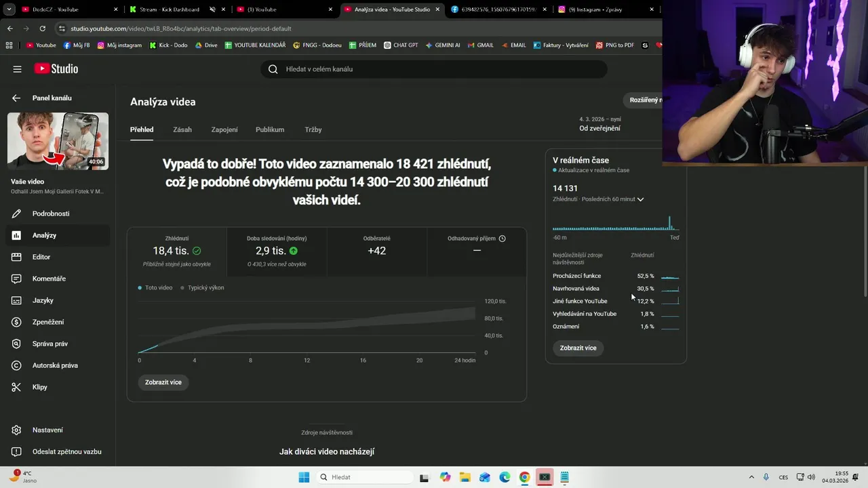Click the Procházecí funkce traffic source row
The width and height of the screenshot is (868, 488).
coord(616,276)
